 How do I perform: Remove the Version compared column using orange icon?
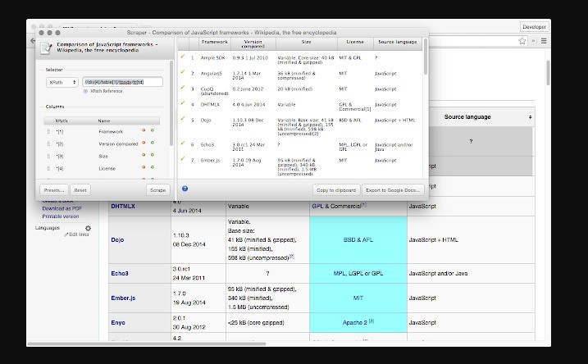click(x=144, y=143)
